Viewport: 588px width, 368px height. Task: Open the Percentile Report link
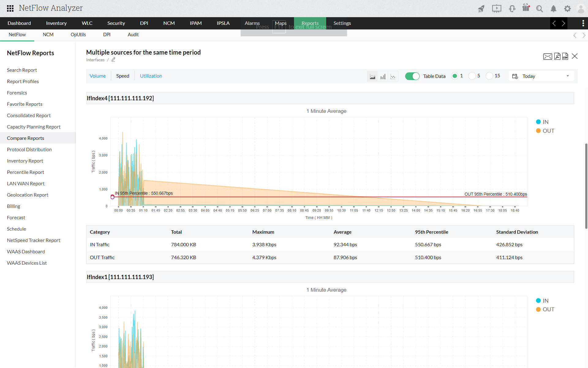pos(25,172)
